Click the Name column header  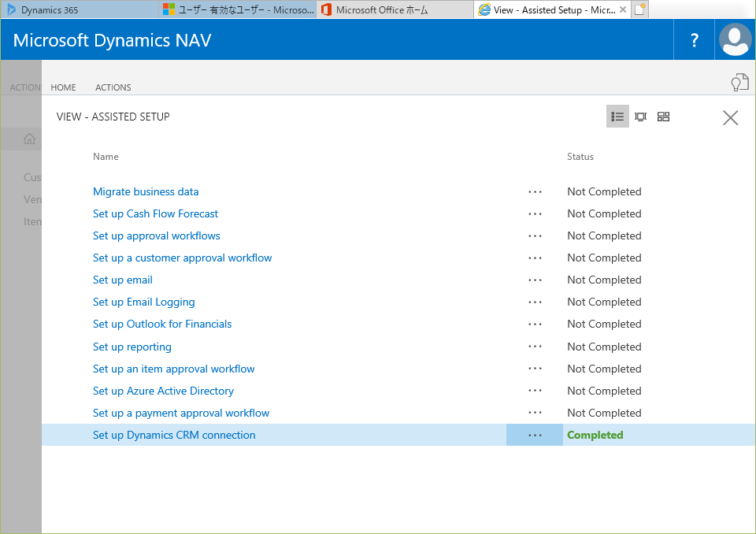(106, 156)
